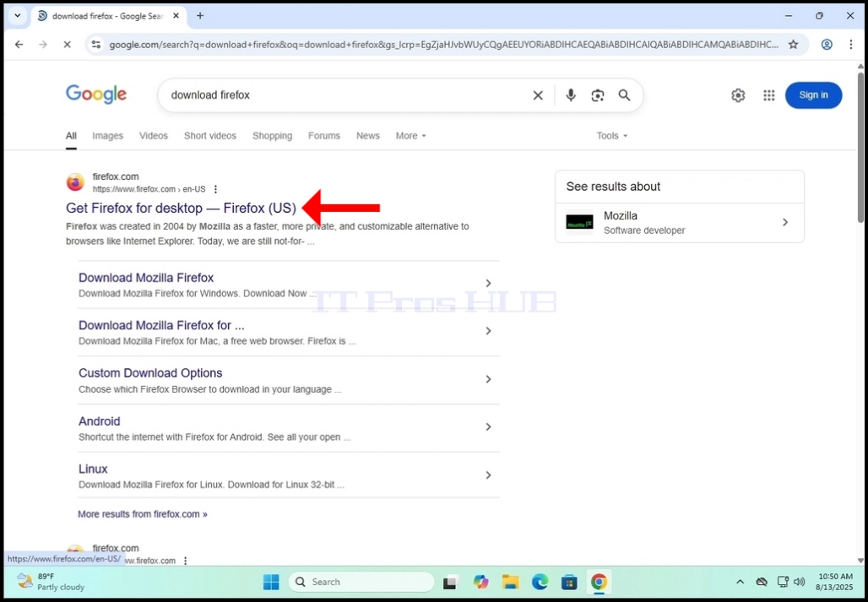Viewport: 868px width, 602px height.
Task: Open Microsoft Store on taskbar
Action: 569,582
